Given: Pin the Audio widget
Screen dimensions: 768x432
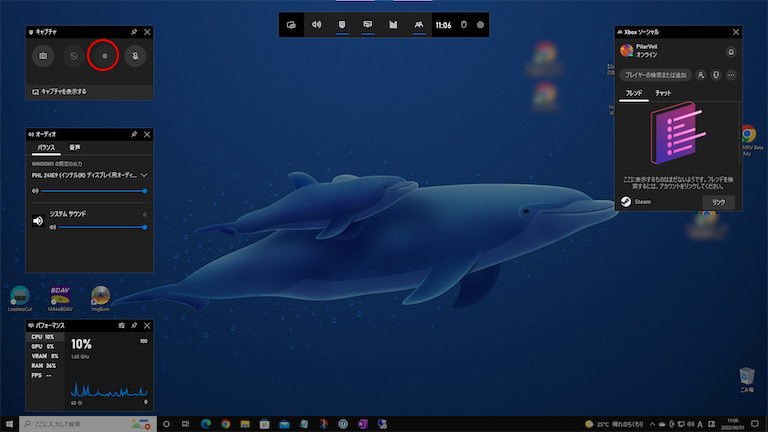Looking at the screenshot, I should tap(134, 134).
